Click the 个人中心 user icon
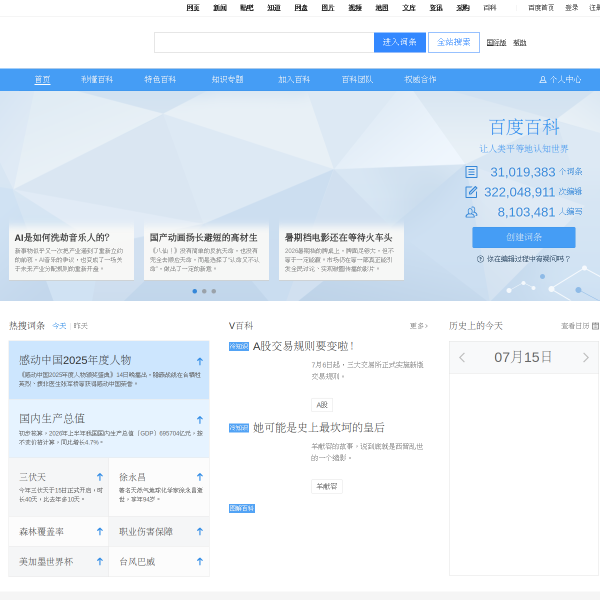 click(x=542, y=80)
